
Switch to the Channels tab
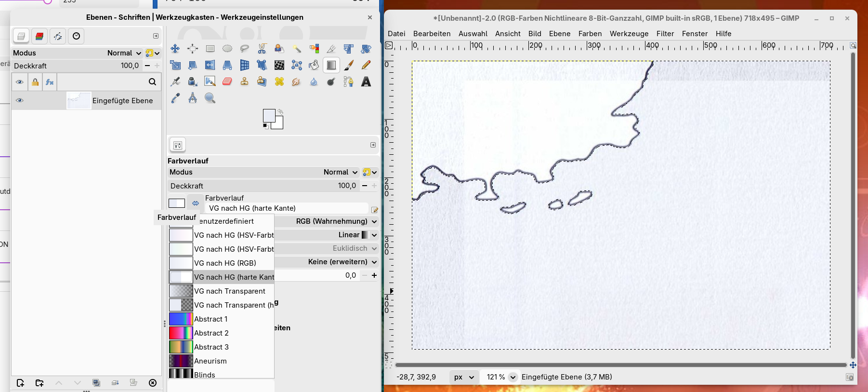point(39,36)
